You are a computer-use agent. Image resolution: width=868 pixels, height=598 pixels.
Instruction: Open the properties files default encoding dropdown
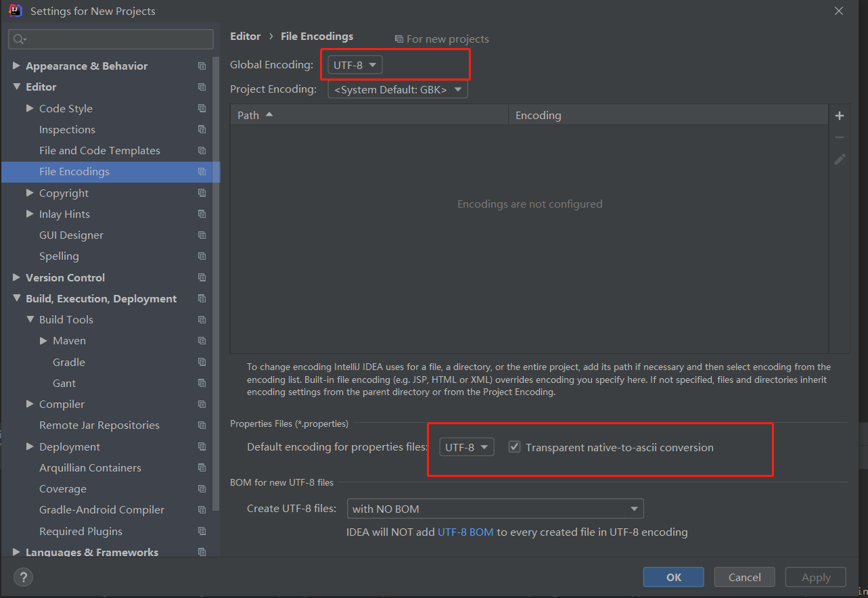(466, 447)
